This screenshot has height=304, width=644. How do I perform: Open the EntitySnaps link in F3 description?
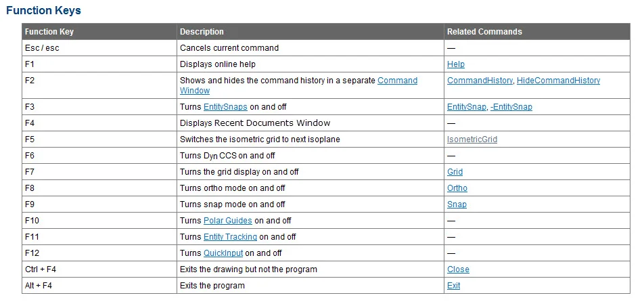point(225,107)
